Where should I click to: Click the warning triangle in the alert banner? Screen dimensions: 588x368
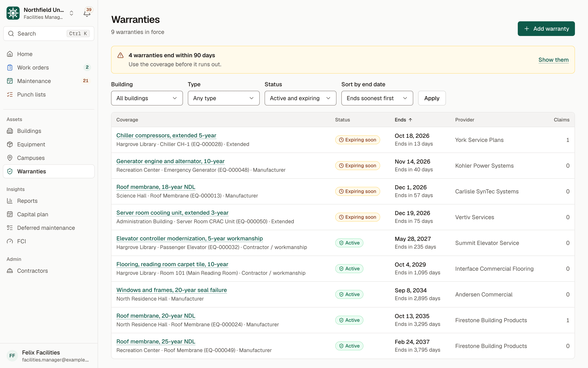click(x=120, y=55)
